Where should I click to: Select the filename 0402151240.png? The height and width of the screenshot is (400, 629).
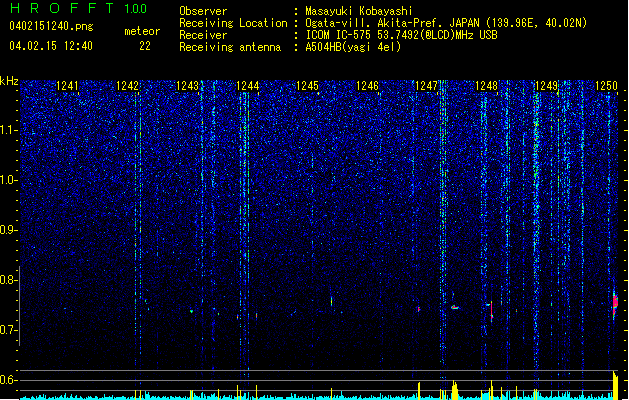pos(51,26)
